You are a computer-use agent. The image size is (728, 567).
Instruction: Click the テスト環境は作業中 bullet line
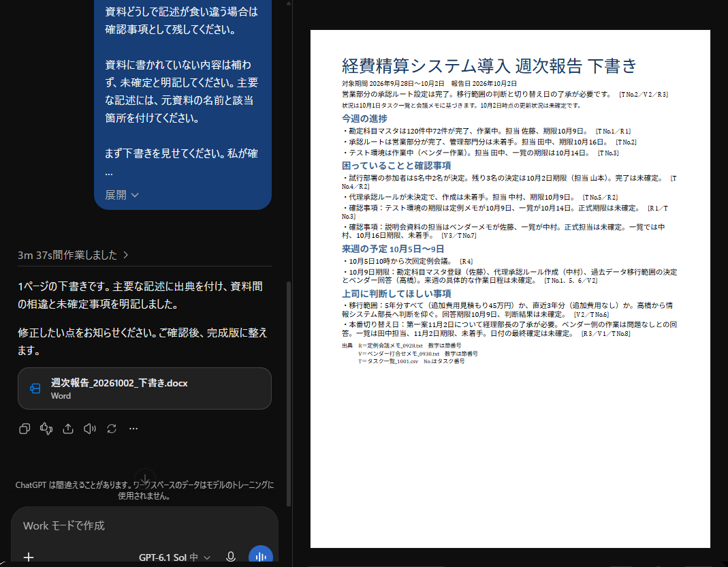click(481, 153)
